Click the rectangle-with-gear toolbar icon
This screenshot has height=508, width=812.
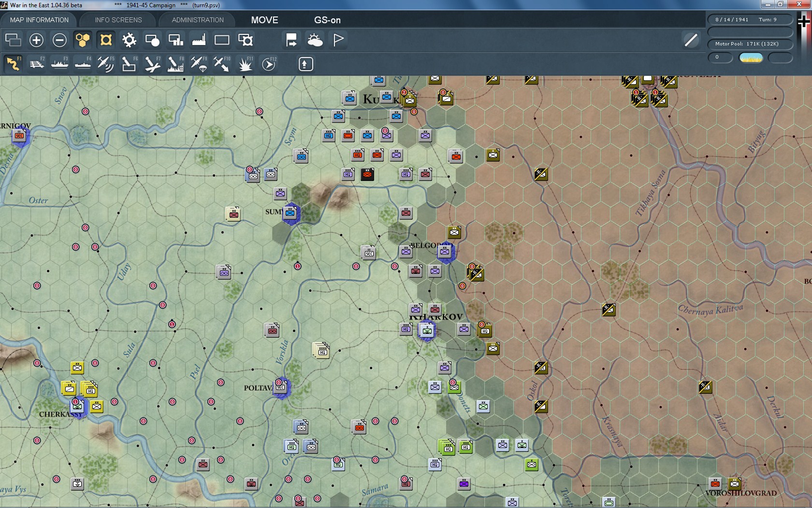tap(245, 40)
